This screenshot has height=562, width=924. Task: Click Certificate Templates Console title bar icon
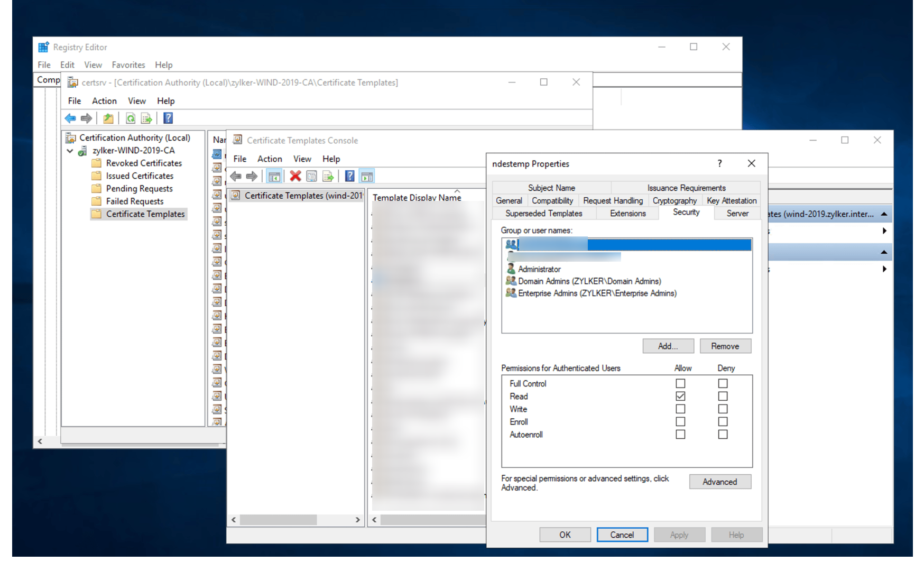point(238,140)
